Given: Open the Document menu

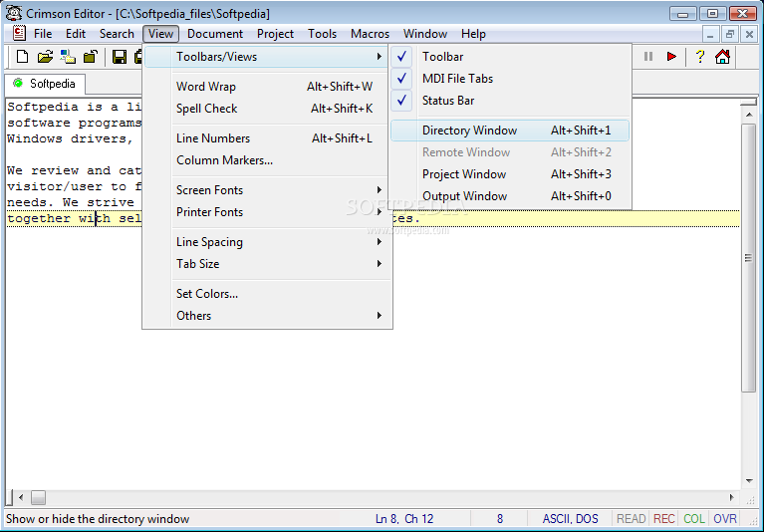Looking at the screenshot, I should click(x=215, y=34).
